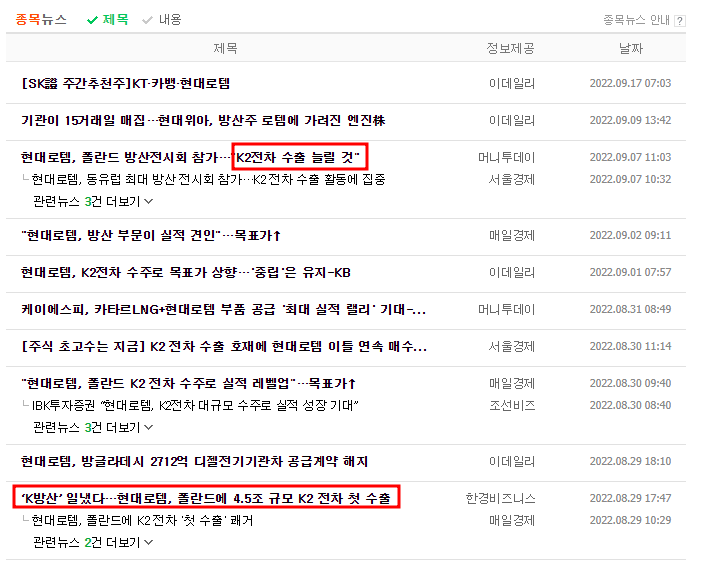Screen dimensions: 704x562
Task: Open article 현대로템, 폴란드 방산전시회 참가
Action: (190, 158)
